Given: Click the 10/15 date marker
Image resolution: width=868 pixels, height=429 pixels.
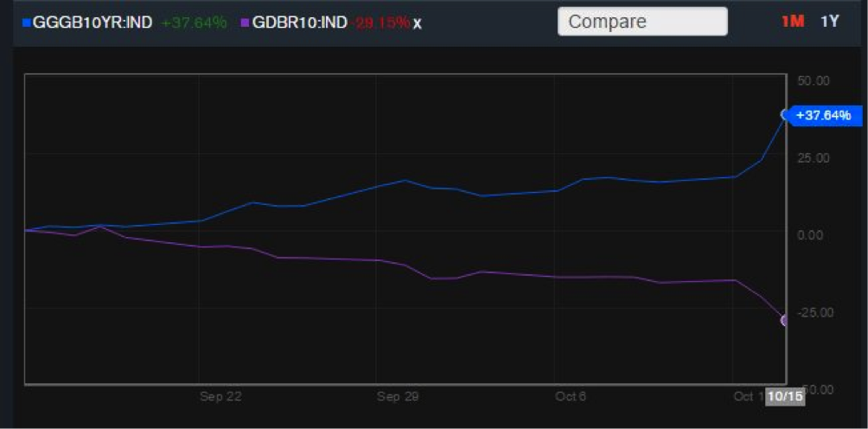Looking at the screenshot, I should tap(786, 397).
